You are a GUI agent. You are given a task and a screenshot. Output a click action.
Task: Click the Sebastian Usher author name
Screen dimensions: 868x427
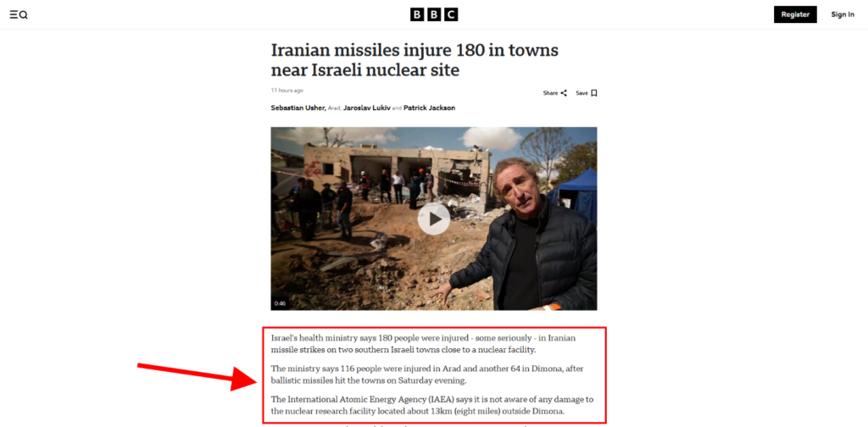click(x=298, y=108)
